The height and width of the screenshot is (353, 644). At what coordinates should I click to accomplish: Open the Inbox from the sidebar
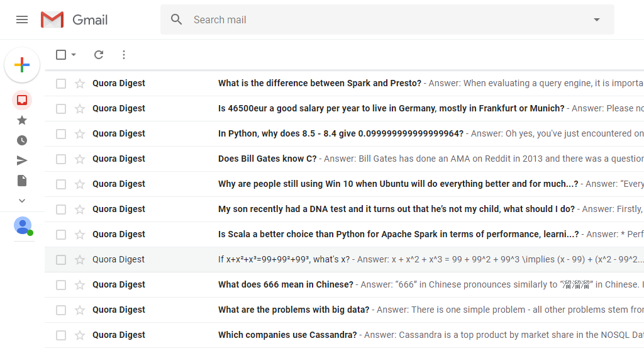pos(22,100)
